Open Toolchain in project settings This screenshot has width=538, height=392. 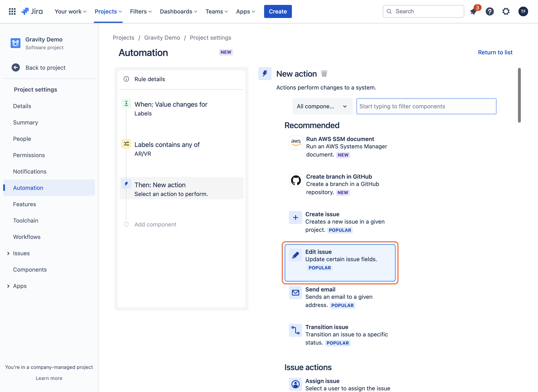tap(49, 221)
